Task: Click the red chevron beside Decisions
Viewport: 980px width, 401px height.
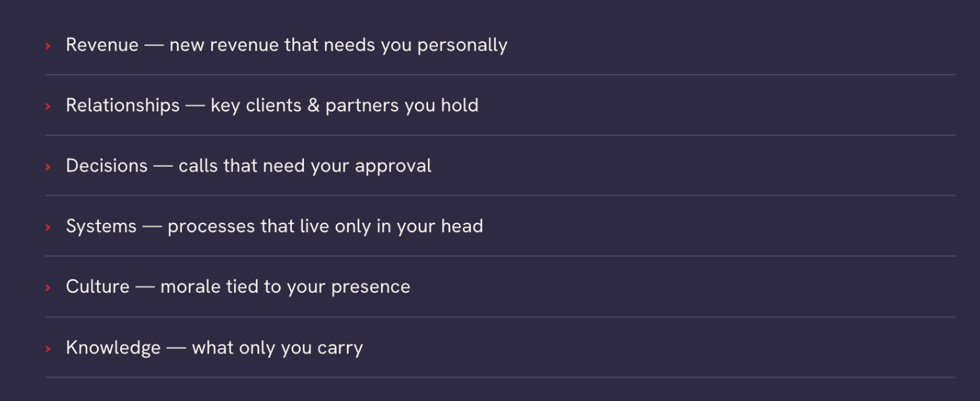Action: point(48,167)
